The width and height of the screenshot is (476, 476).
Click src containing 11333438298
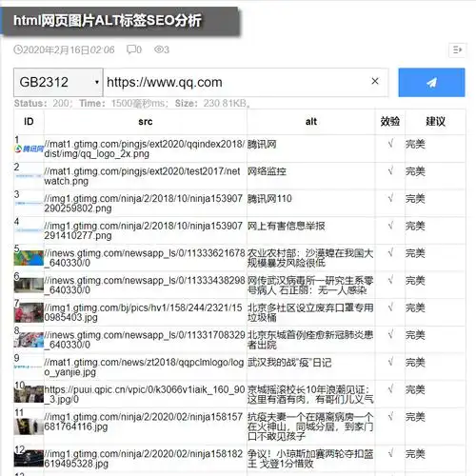click(145, 286)
